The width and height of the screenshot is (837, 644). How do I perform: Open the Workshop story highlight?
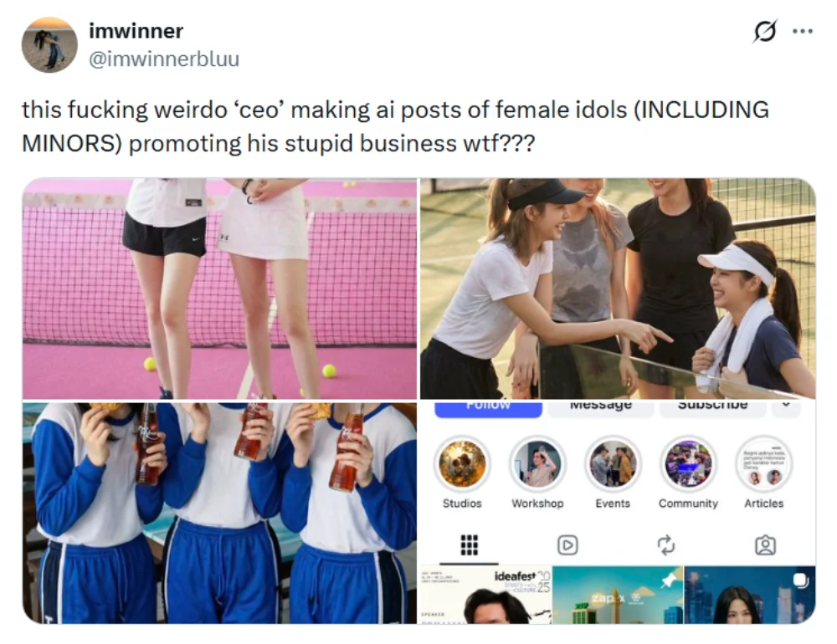537,463
